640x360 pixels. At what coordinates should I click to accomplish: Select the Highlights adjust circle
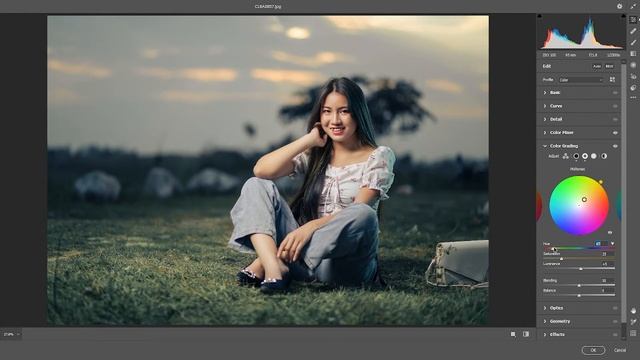tap(594, 156)
